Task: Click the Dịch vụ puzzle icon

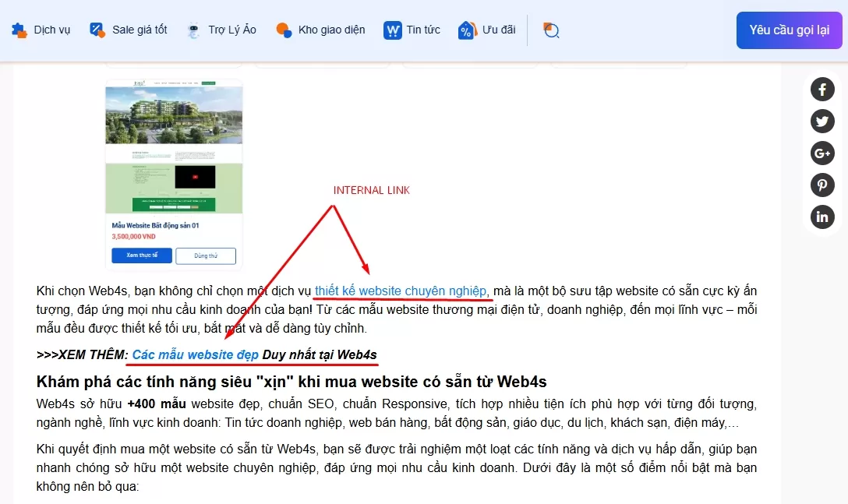Action: tap(19, 30)
